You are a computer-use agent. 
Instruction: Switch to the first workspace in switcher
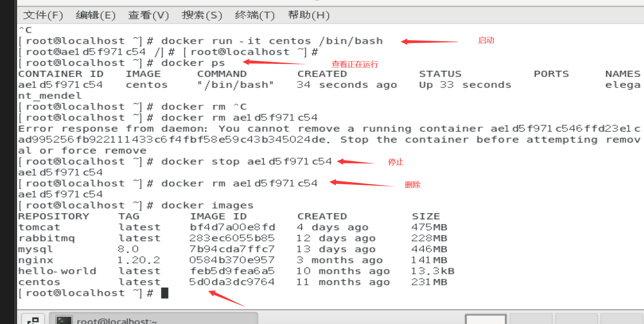486,320
